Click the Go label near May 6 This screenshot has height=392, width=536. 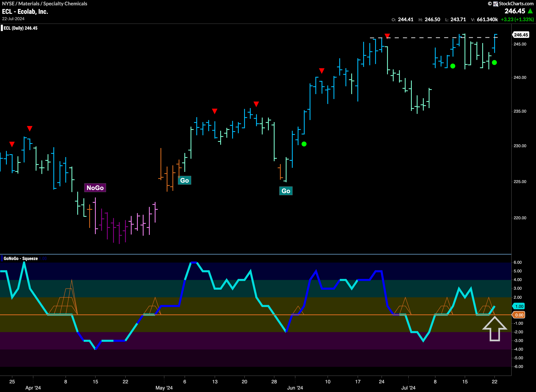pyautogui.click(x=184, y=180)
